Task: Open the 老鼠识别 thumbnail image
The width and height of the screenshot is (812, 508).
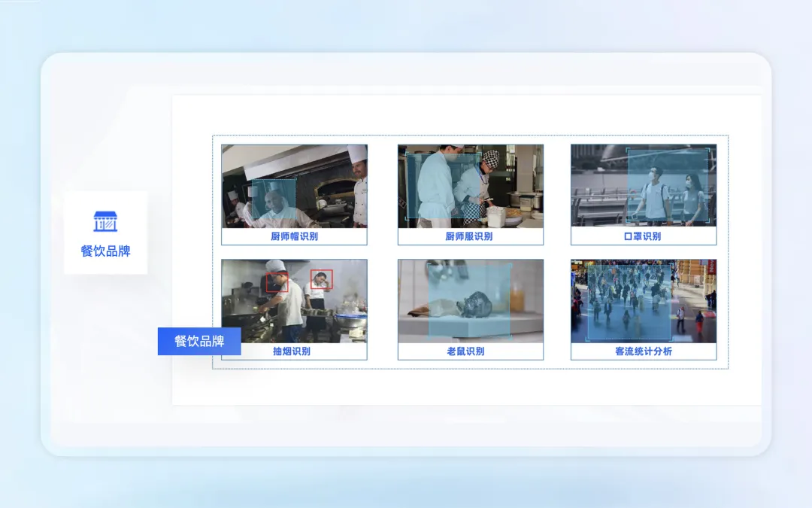Action: (x=470, y=301)
